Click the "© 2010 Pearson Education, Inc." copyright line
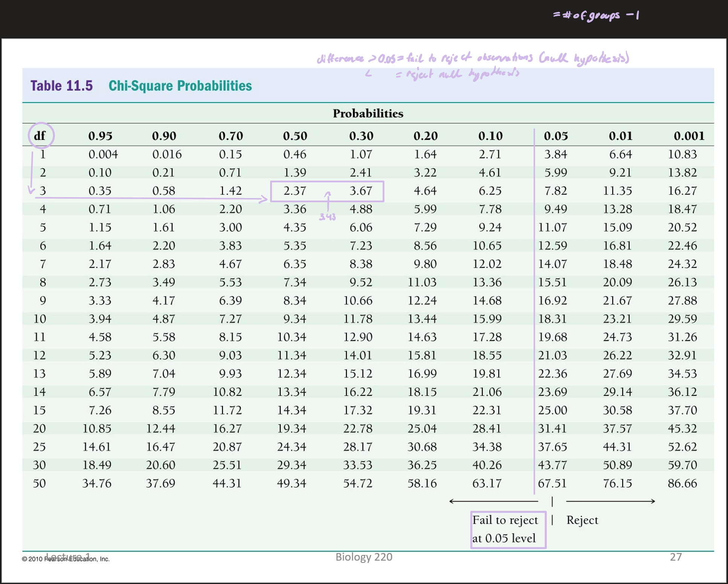728x584 pixels. (x=66, y=559)
